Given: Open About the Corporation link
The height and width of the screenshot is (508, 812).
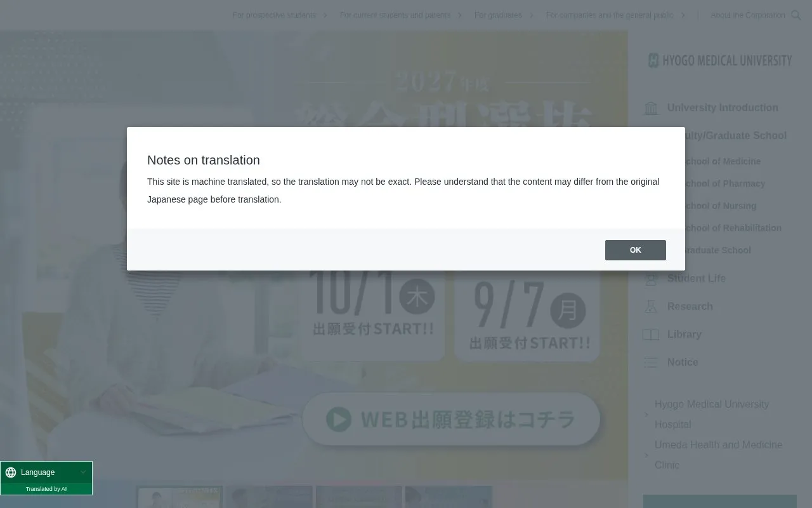Looking at the screenshot, I should tap(748, 15).
